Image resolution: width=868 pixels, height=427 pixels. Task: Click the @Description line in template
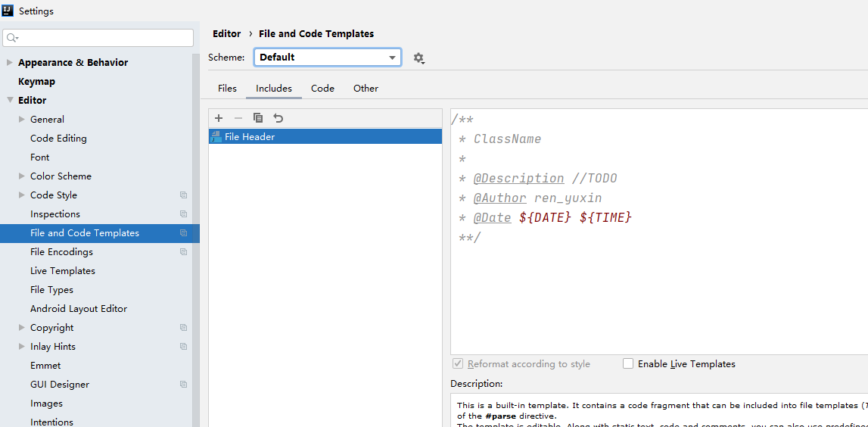(x=537, y=179)
